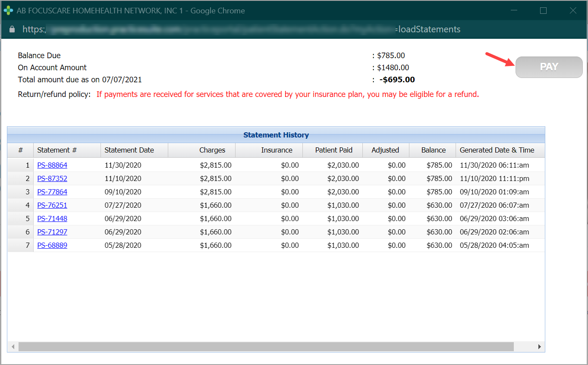
Task: View statement PS-71448
Action: (52, 218)
